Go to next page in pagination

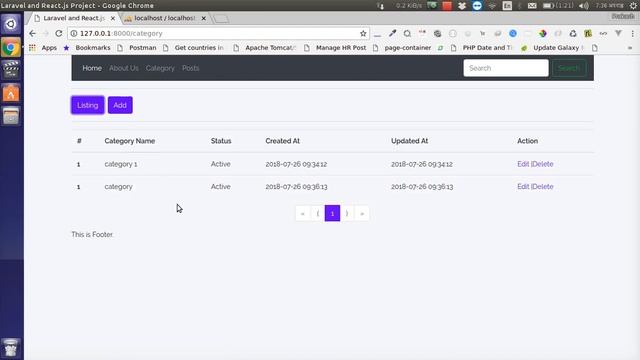pos(347,213)
